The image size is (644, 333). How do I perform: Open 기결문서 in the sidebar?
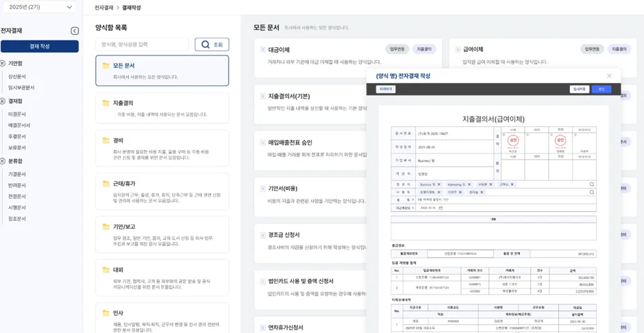coord(17,174)
